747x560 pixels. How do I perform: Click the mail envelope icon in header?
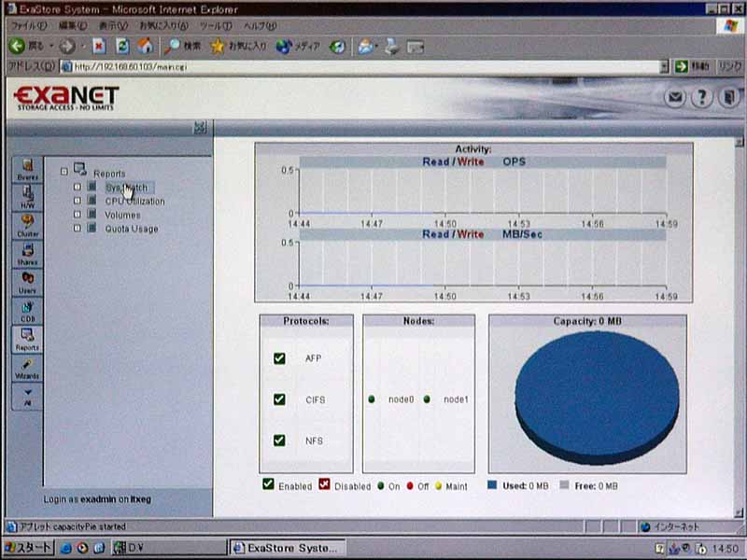(675, 97)
